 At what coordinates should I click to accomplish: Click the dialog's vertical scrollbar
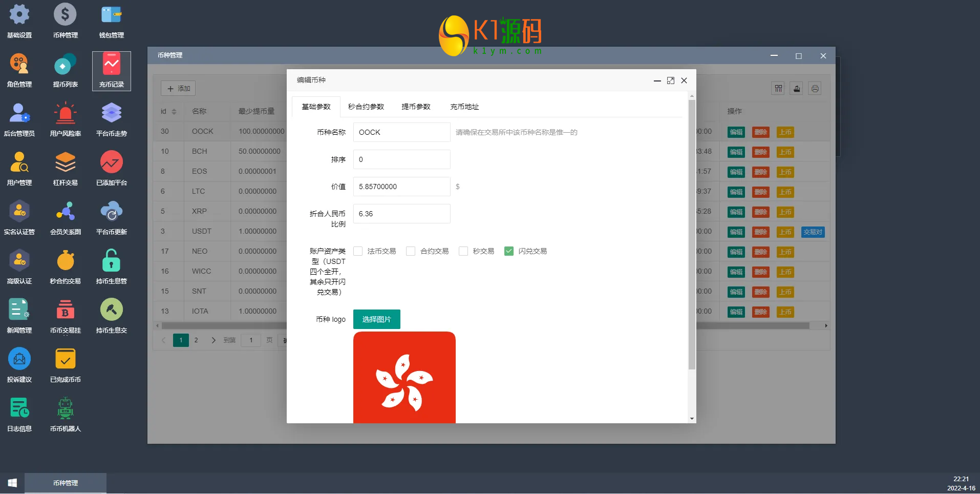coord(692,234)
